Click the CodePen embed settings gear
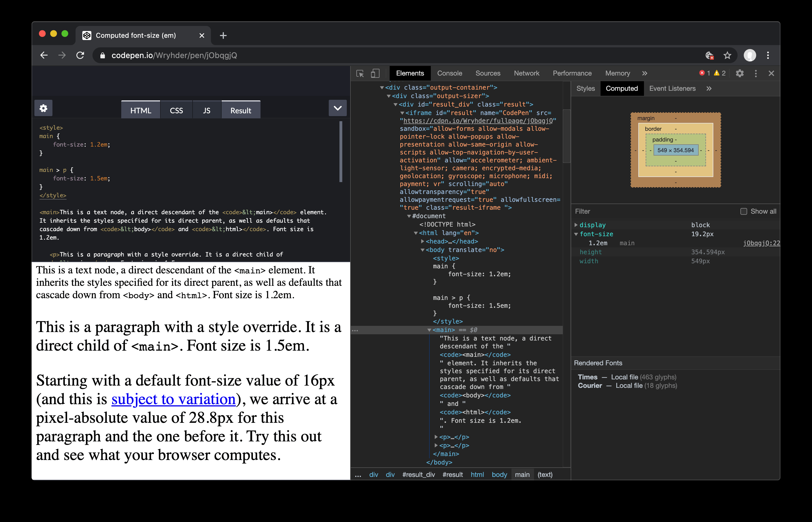The image size is (812, 522). (x=43, y=109)
